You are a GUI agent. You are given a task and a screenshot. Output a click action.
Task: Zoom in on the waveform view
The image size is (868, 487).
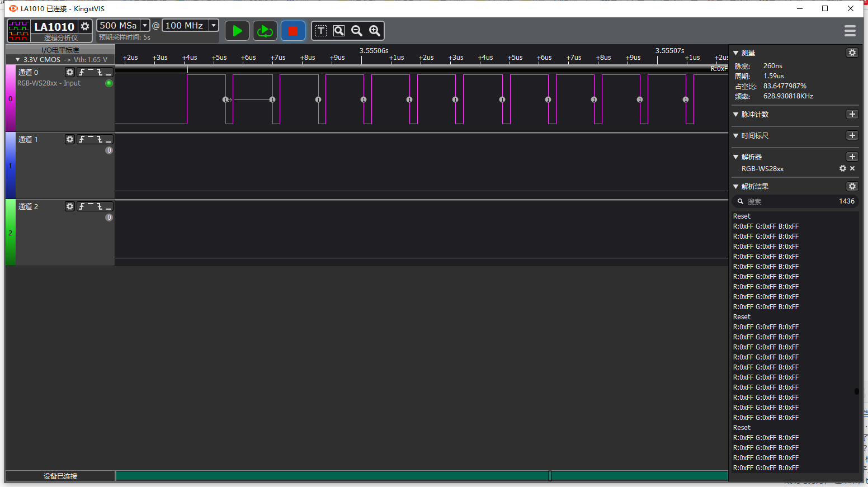click(375, 31)
